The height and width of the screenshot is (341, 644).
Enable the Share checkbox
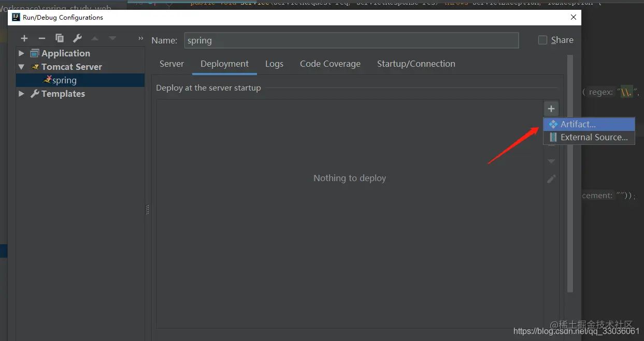pos(542,40)
